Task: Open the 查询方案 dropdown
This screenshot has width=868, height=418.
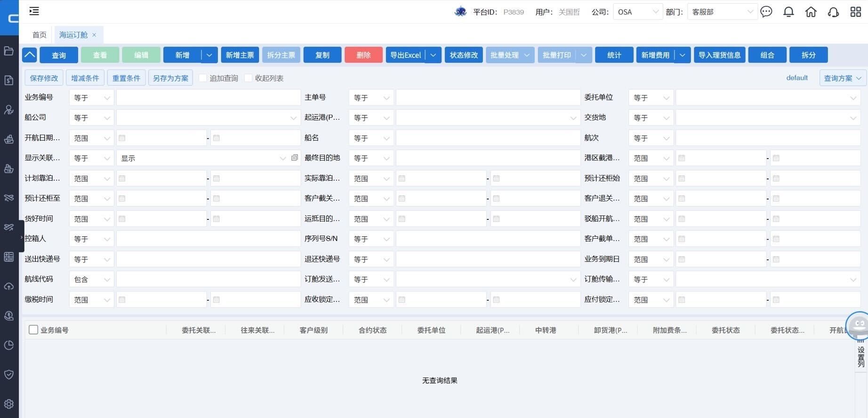Action: coord(842,78)
